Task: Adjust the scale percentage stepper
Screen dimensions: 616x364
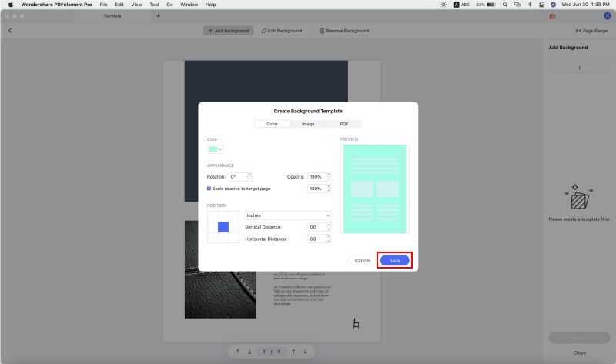Action: [x=329, y=189]
